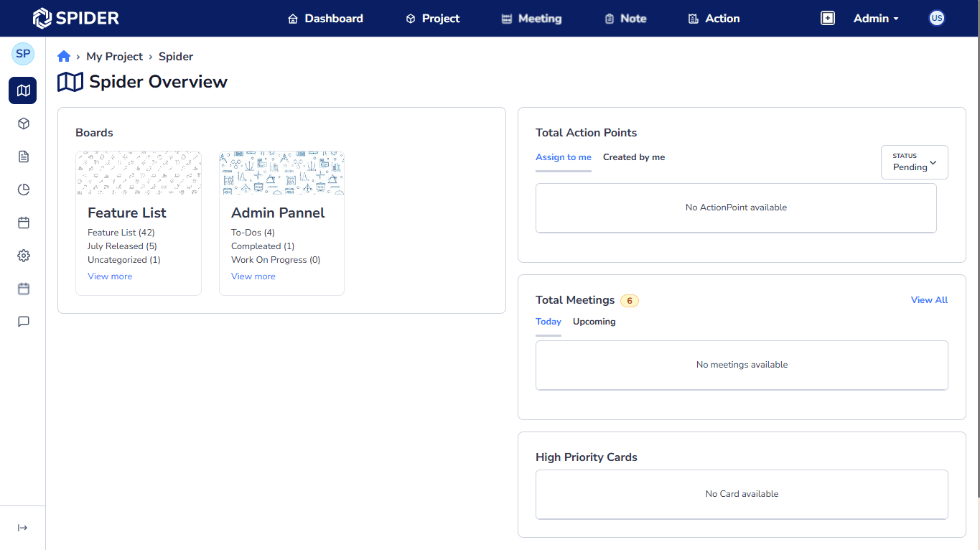Collapse the sidebar with the arrow icon
The width and height of the screenshot is (980, 550).
(22, 528)
